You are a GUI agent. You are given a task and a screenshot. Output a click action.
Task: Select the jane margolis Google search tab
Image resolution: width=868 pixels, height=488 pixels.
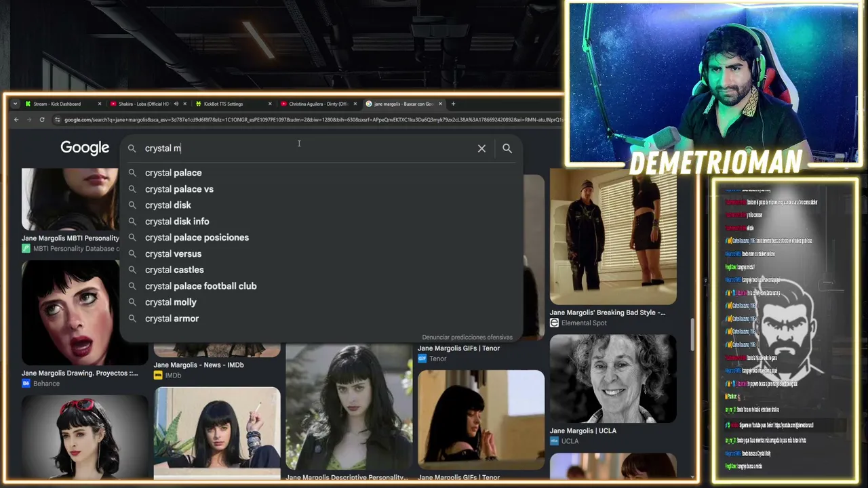(403, 104)
